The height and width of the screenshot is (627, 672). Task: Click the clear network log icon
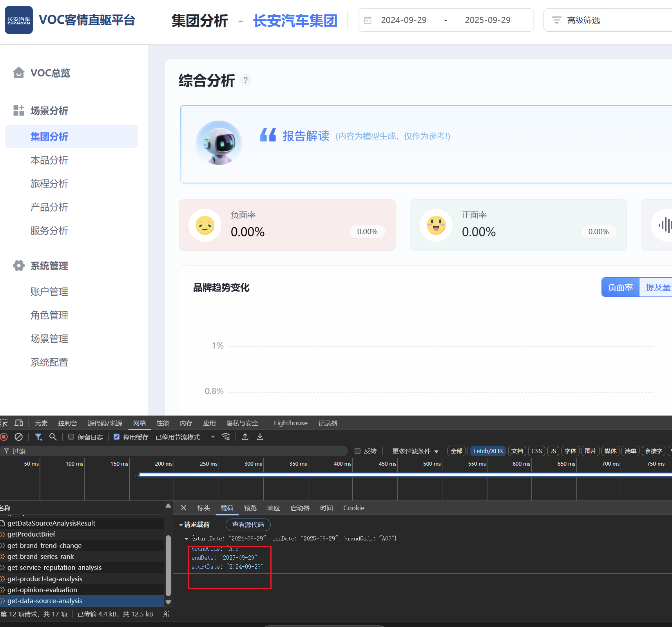[18, 437]
